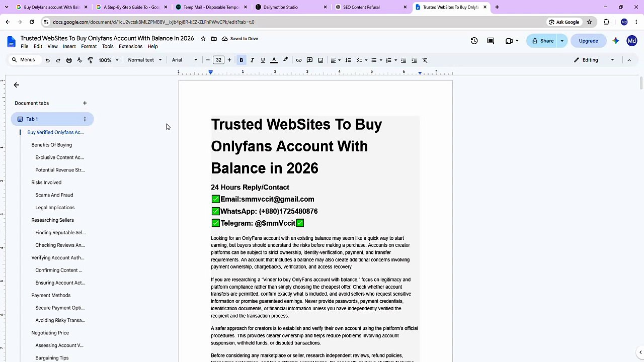
Task: Star this document
Action: pyautogui.click(x=203, y=39)
